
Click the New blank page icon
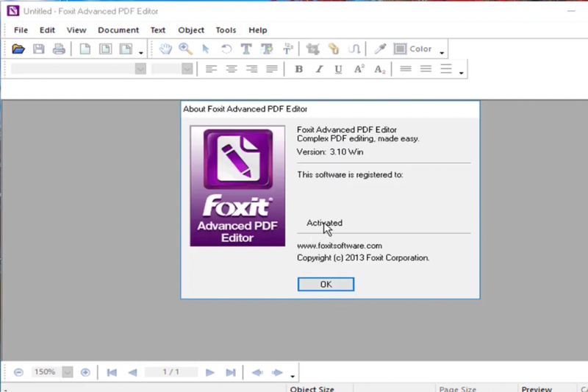(85, 49)
